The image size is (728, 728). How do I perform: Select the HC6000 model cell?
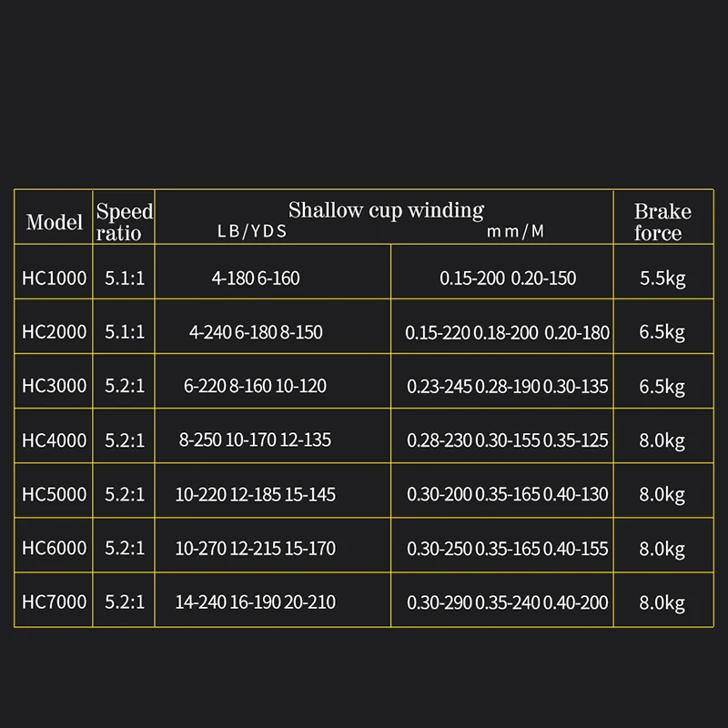coord(55,549)
